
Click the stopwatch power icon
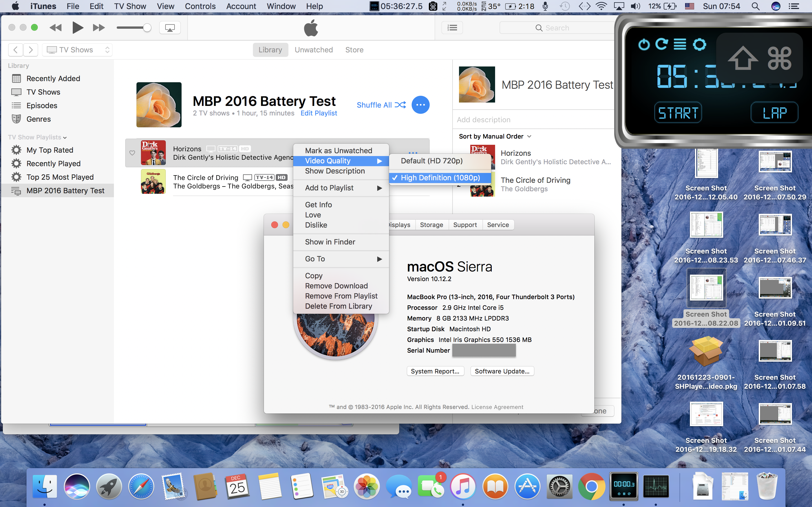coord(644,44)
